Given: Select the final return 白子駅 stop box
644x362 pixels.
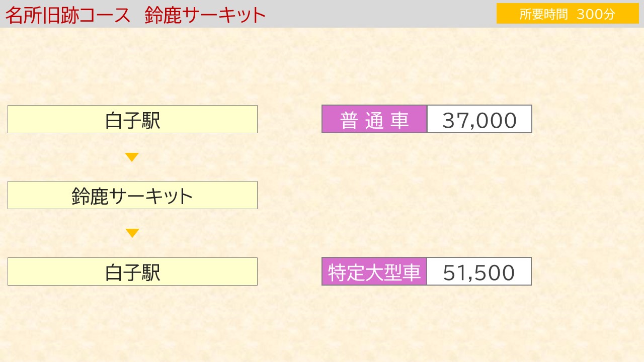Looking at the screenshot, I should coord(132,271).
